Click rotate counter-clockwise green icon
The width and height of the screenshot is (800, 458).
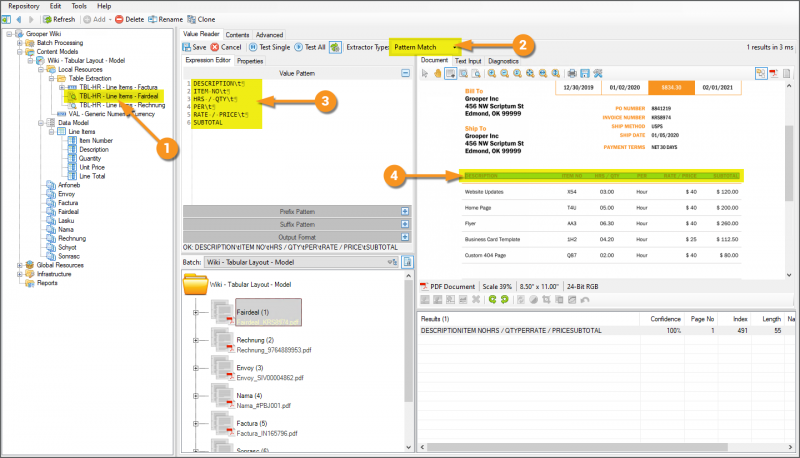492,299
